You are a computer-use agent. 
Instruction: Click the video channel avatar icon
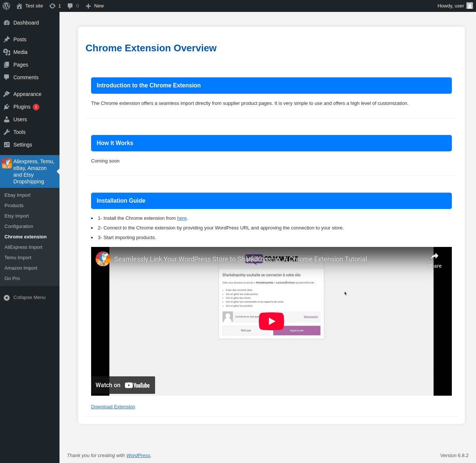pos(103,259)
